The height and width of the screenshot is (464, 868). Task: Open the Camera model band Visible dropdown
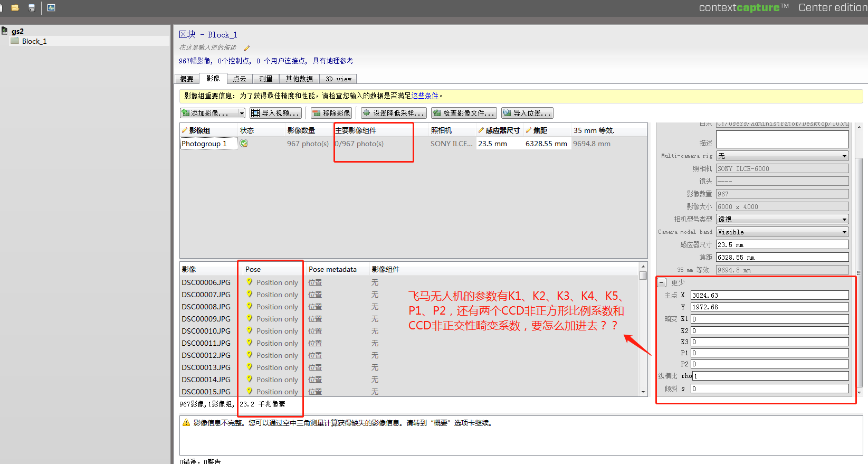point(782,232)
